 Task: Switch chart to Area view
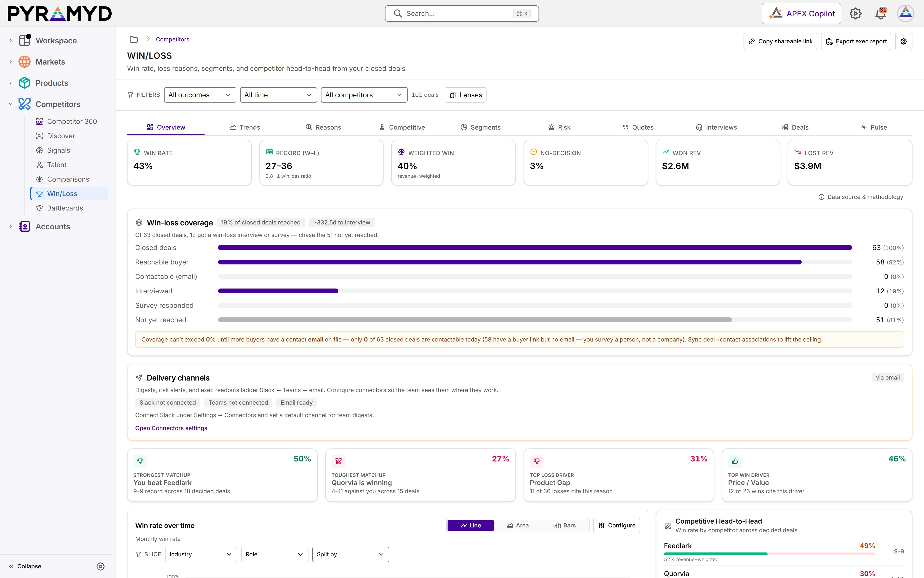point(517,525)
